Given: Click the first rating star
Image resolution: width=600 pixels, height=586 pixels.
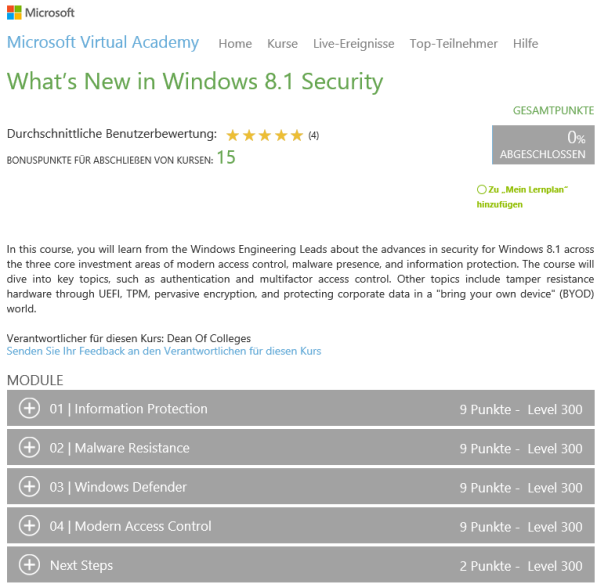Looking at the screenshot, I should click(x=233, y=135).
